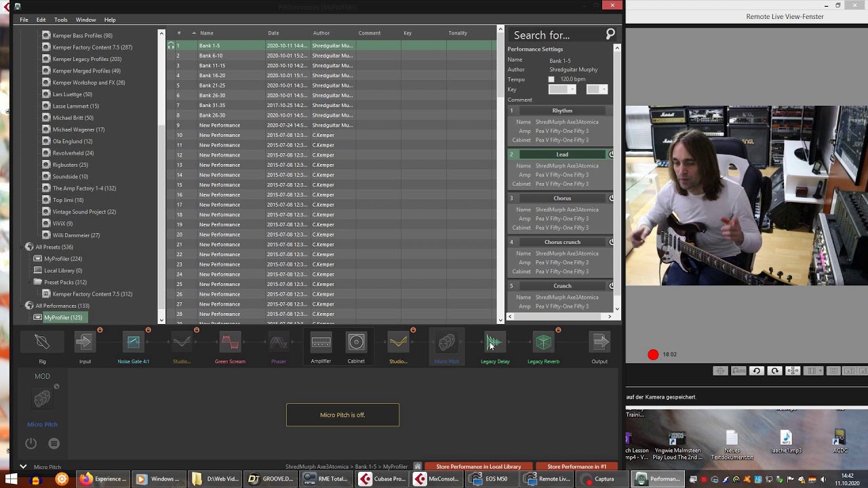
Task: Open the Rig module icon
Action: 42,343
